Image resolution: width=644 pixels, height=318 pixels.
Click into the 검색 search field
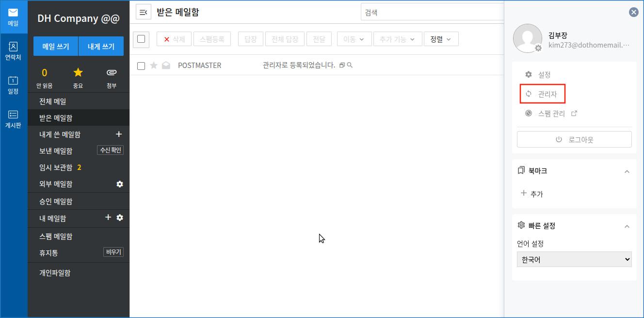(x=433, y=12)
